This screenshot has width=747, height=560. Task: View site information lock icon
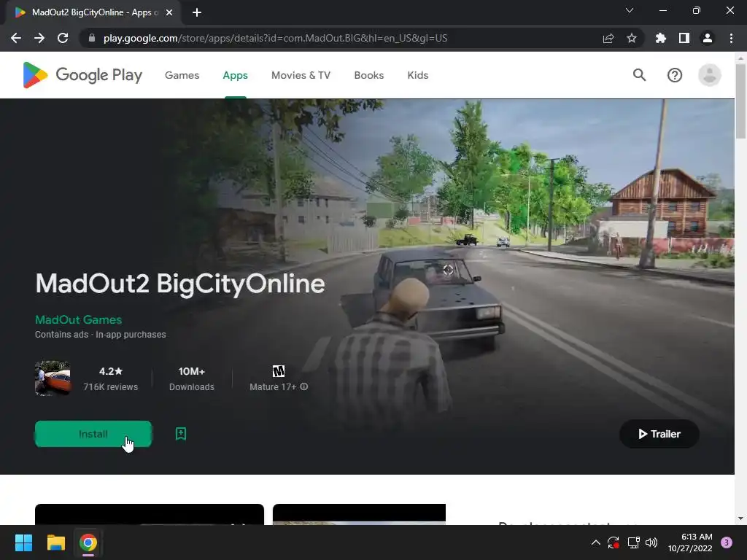pos(92,38)
